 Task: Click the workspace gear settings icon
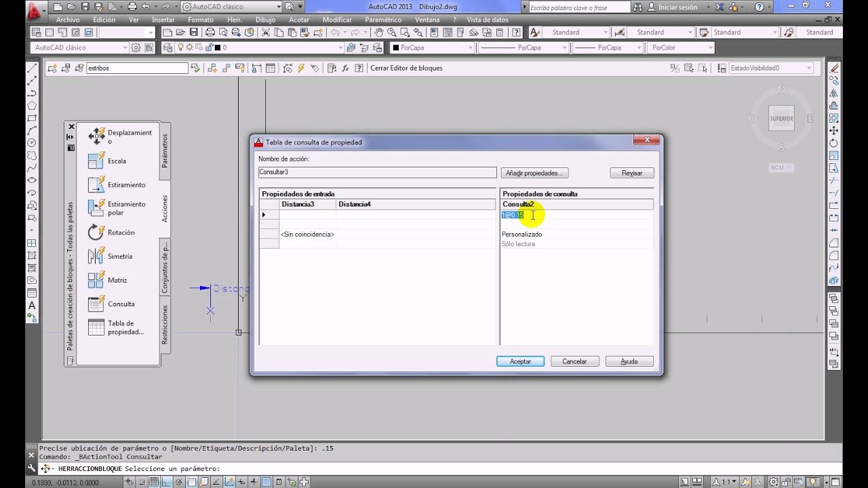point(136,47)
